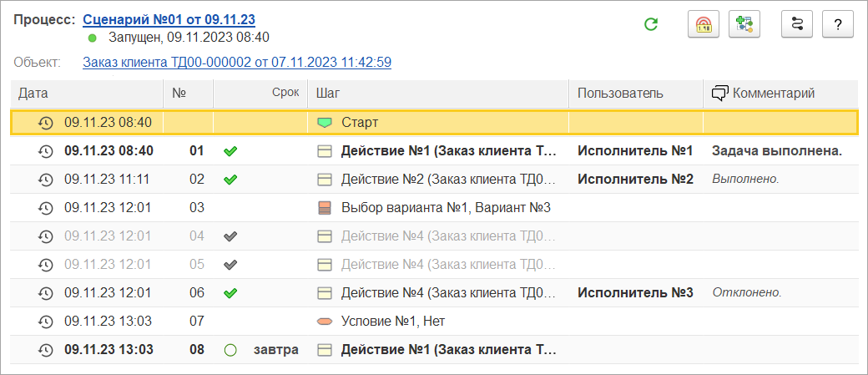Click the empty circle status of step 08
The width and height of the screenshot is (868, 375).
[230, 350]
